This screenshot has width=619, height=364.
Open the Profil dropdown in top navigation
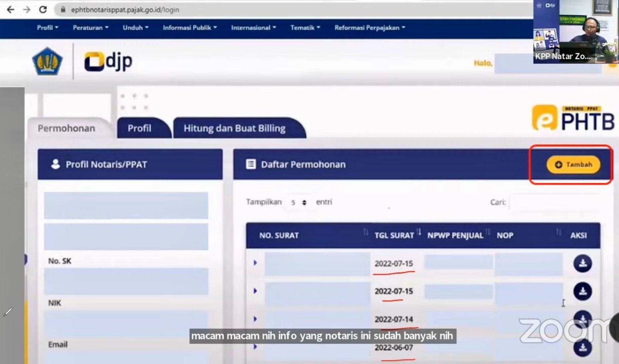point(47,28)
